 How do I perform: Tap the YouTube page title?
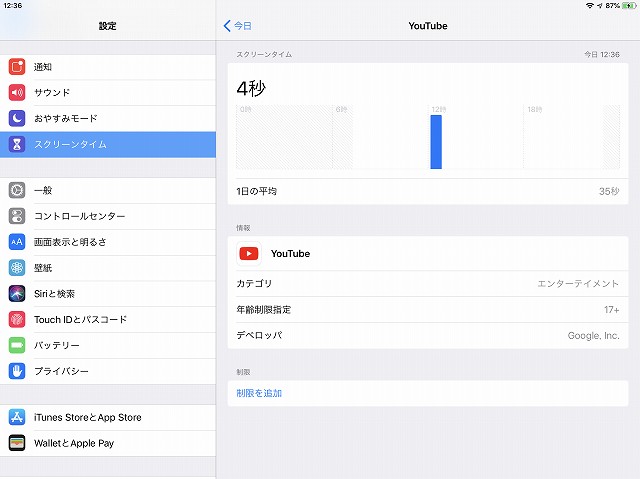(428, 26)
